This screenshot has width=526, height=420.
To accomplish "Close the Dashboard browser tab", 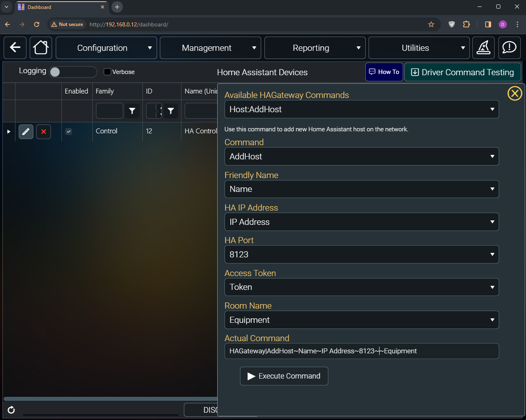I will tap(103, 7).
